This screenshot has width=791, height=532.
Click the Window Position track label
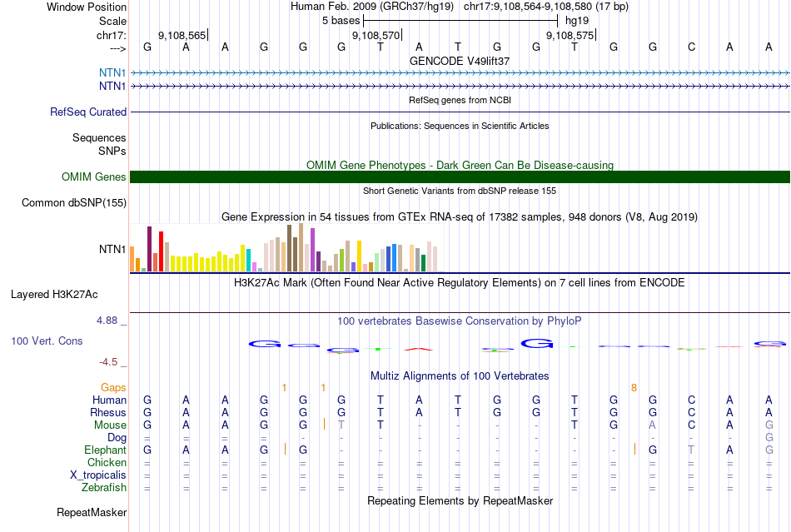[x=87, y=7]
